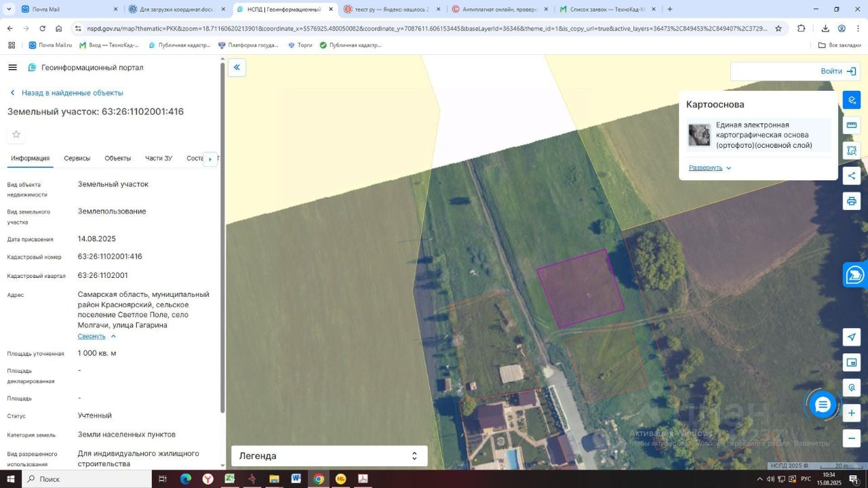Screen dimensions: 868x488
Task: Switch to the Сервисы tab
Action: [x=77, y=159]
